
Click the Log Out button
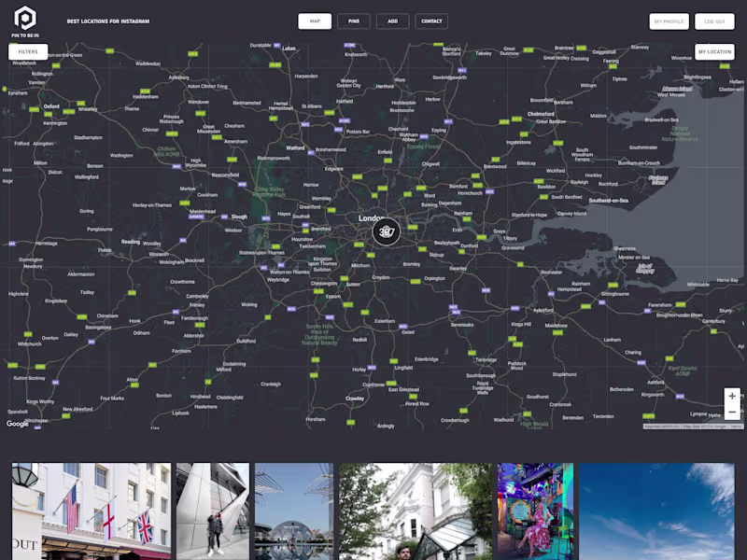[714, 21]
